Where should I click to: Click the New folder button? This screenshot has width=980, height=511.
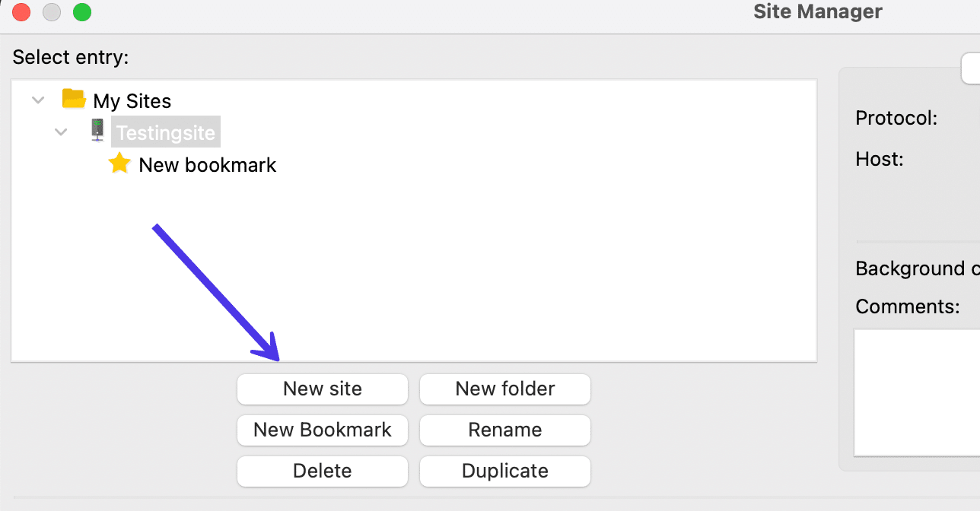[x=505, y=389]
